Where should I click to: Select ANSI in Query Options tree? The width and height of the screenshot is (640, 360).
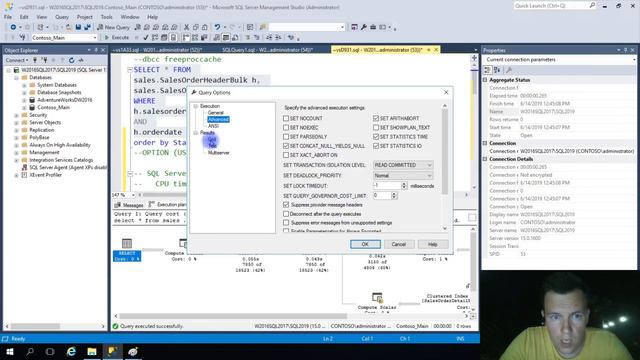(213, 126)
